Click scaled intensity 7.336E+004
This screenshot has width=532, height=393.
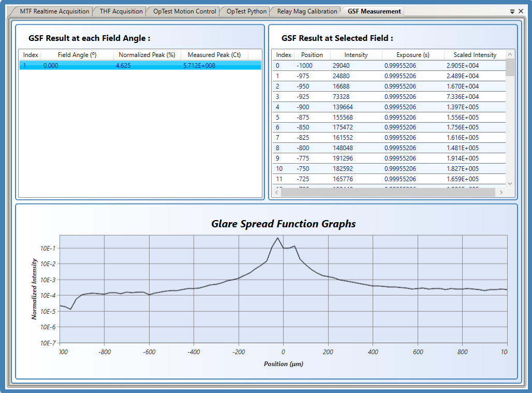463,97
